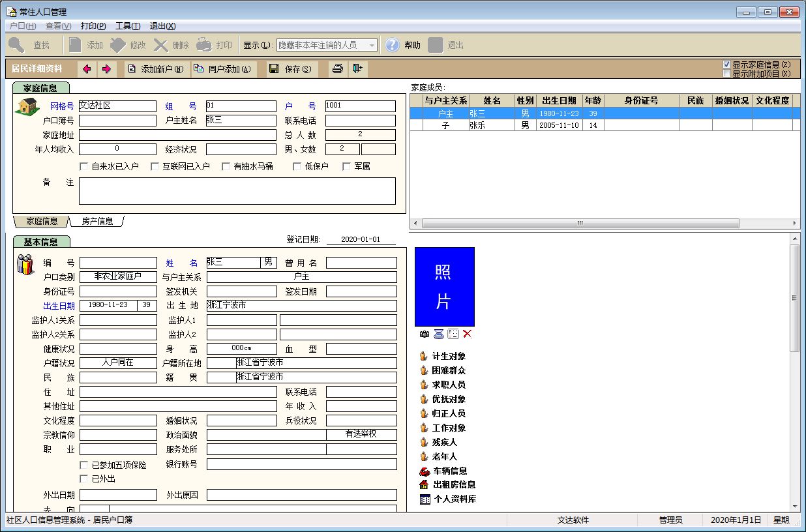Click the pink right arrow for next record
This screenshot has height=532, width=806.
point(106,69)
